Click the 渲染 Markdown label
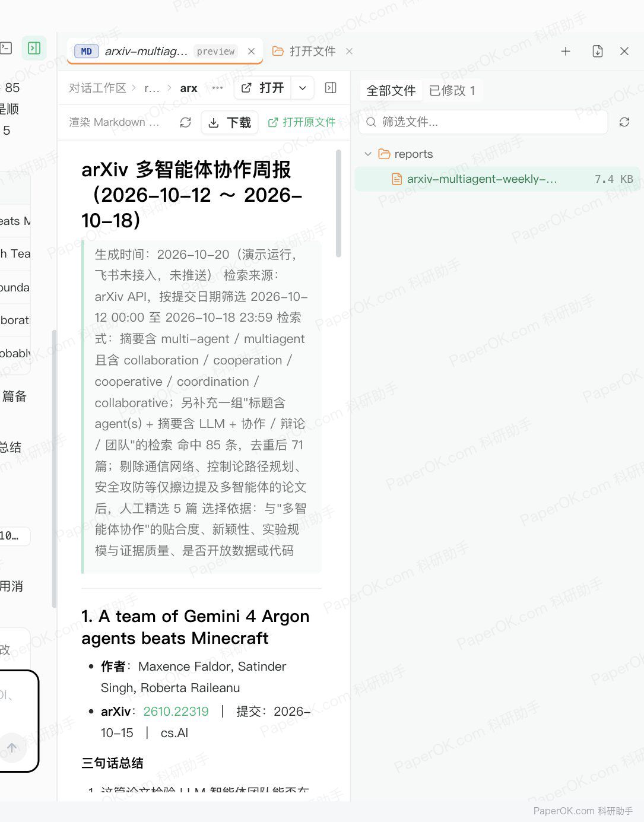This screenshot has width=644, height=822. pos(114,122)
